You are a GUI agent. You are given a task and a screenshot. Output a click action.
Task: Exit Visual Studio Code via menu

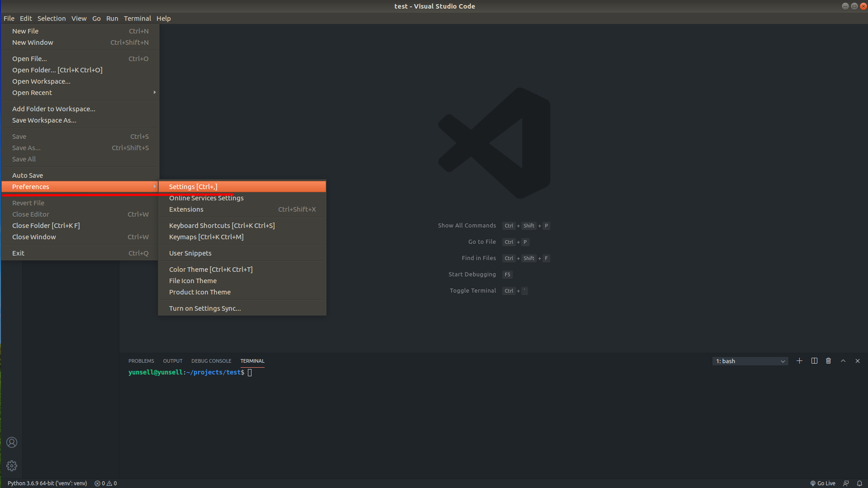(80, 253)
